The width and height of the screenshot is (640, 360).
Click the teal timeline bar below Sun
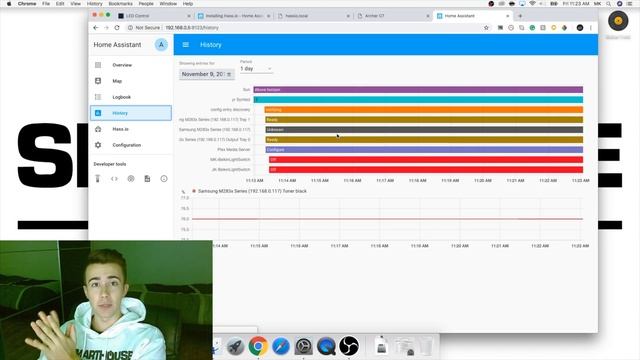tap(418, 100)
